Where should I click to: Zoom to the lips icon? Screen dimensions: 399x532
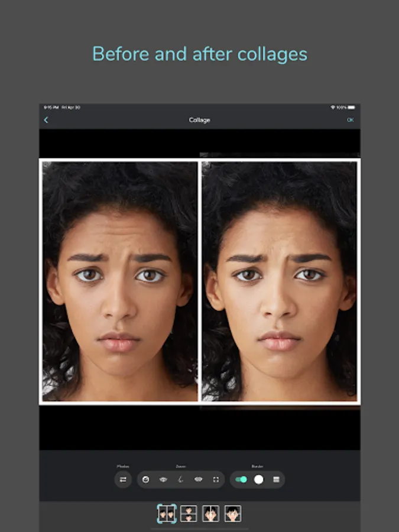point(199,479)
